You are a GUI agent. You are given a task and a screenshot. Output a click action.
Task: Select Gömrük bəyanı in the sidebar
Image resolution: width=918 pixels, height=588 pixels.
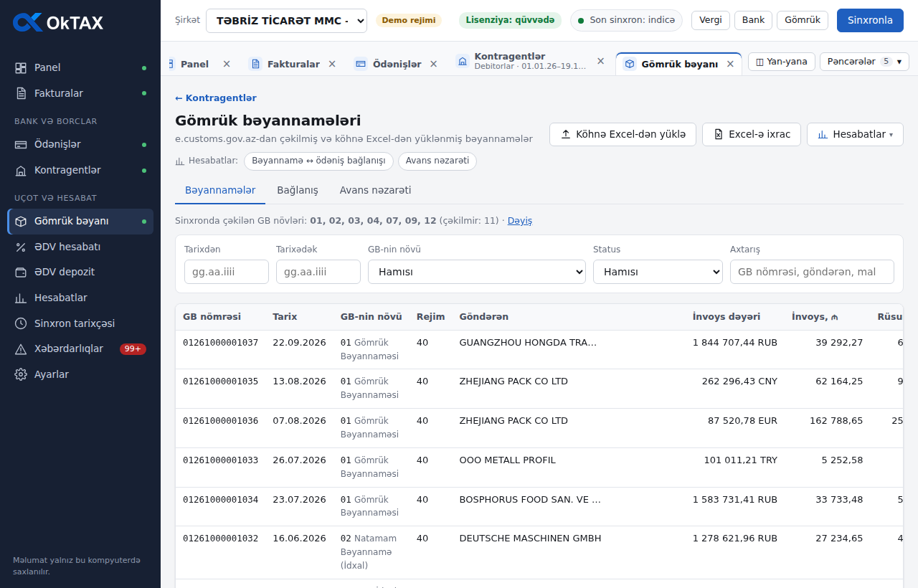(x=80, y=221)
